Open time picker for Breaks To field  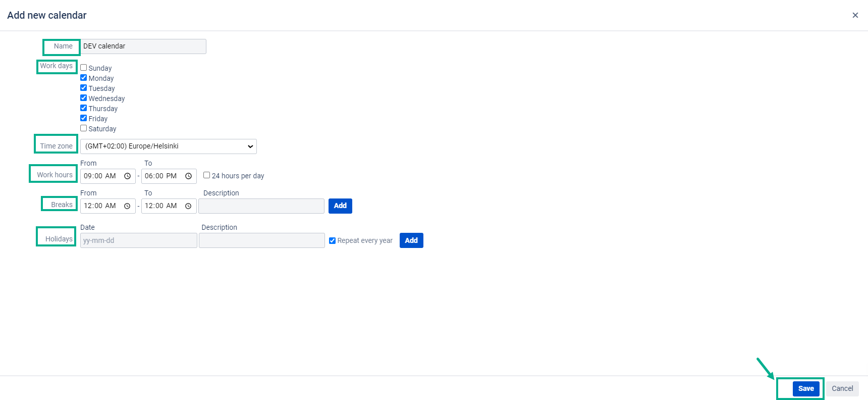(188, 206)
